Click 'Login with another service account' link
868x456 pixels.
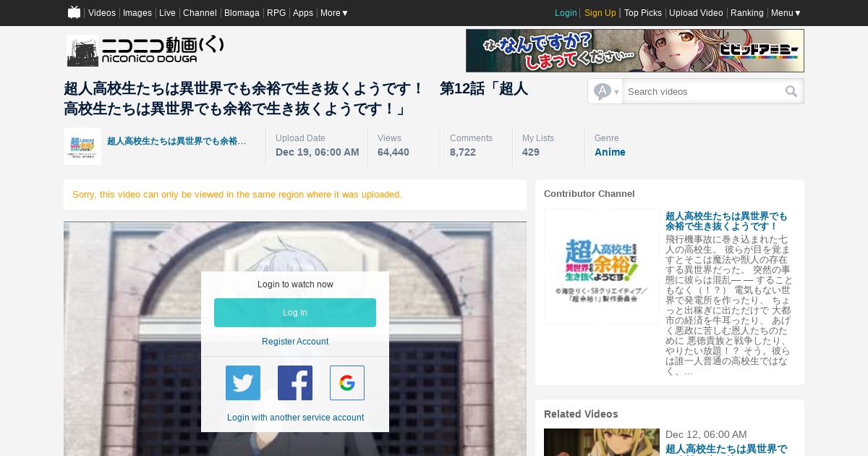pos(295,418)
